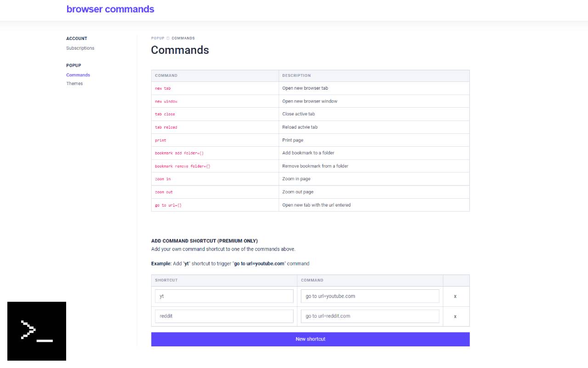Click the "print" command in the table

tap(160, 140)
